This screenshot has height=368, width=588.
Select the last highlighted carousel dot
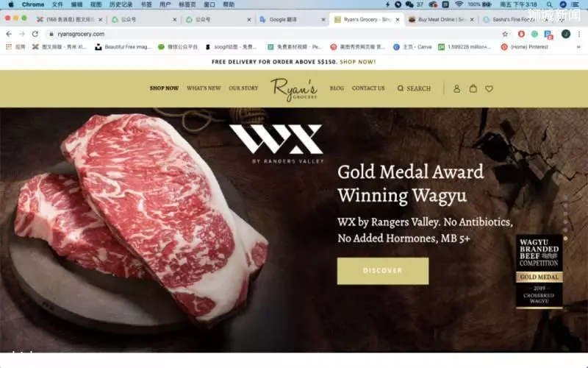tap(565, 238)
